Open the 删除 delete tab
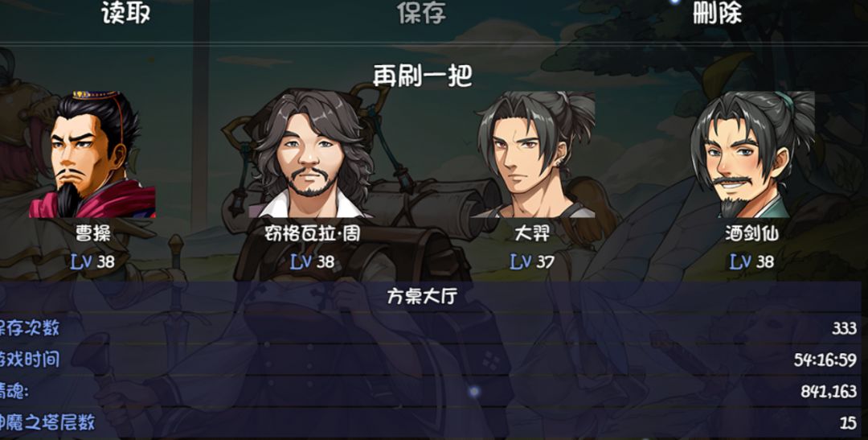This screenshot has height=440, width=868. (717, 14)
